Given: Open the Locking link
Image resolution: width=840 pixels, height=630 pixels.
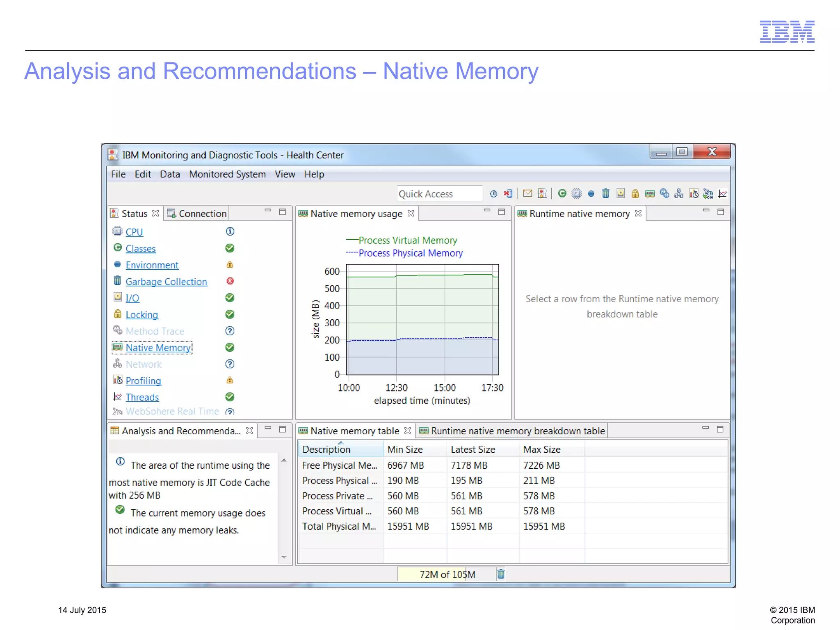Looking at the screenshot, I should (142, 314).
